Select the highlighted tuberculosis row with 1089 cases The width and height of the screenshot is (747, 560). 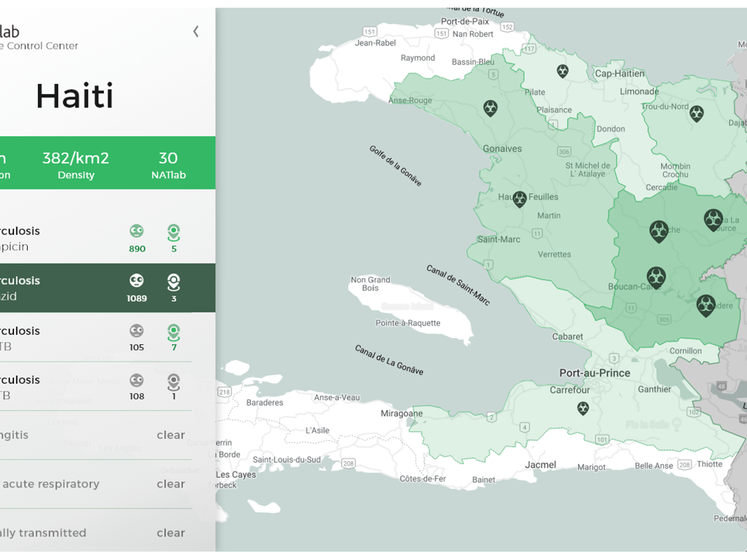(70, 288)
